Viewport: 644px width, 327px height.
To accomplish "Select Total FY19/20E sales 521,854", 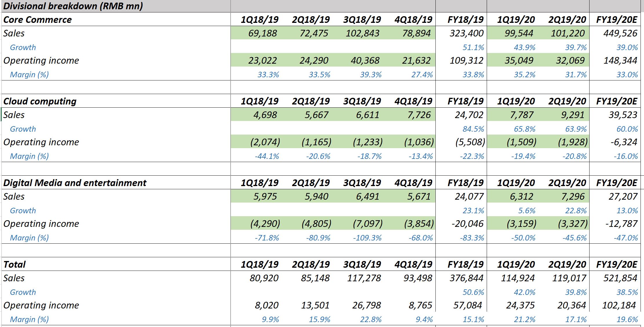I will [620, 278].
